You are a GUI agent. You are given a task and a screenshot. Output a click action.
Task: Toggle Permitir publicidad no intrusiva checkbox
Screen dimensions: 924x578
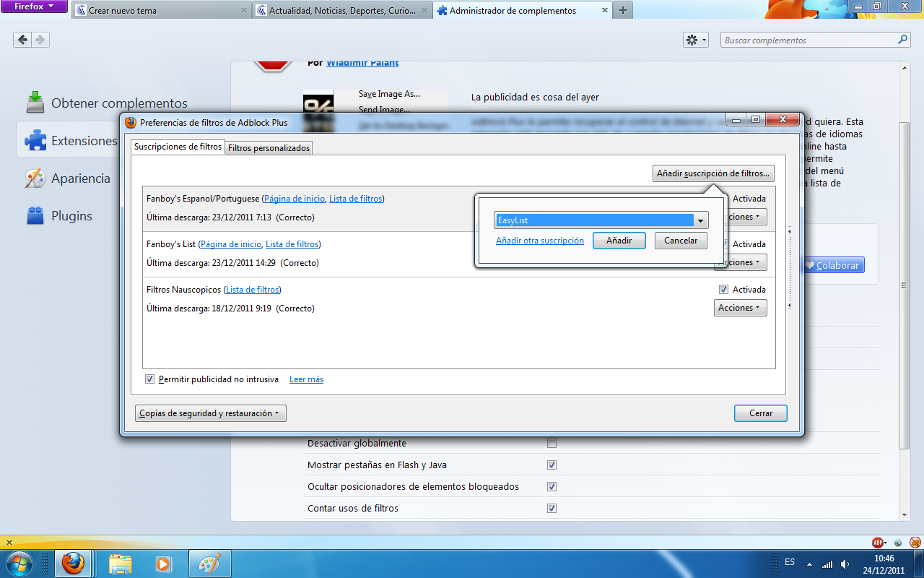tap(149, 379)
